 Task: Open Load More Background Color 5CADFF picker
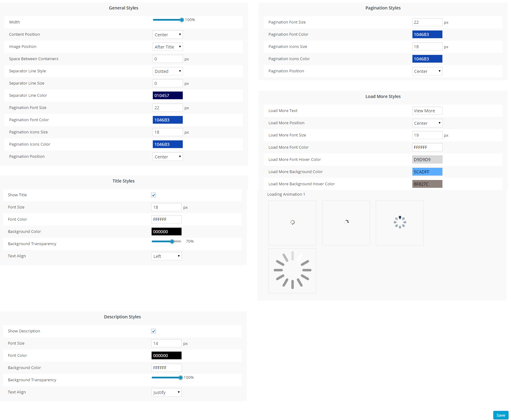click(x=427, y=172)
